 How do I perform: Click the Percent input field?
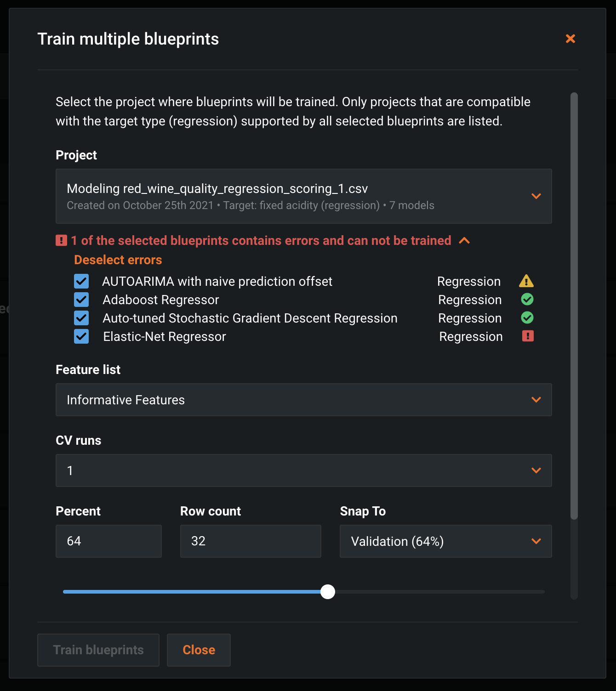(x=108, y=541)
